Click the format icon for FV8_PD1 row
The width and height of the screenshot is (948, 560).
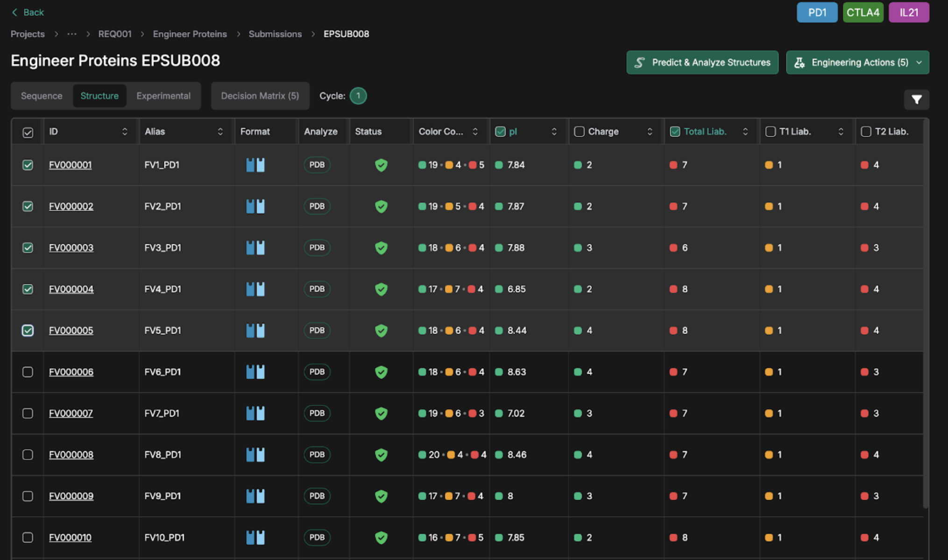[255, 455]
